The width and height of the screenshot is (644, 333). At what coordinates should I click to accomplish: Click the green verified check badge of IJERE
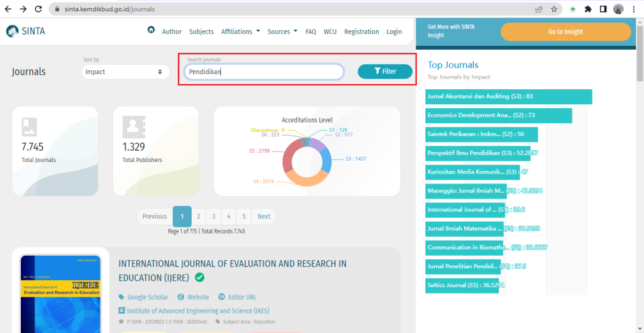click(x=199, y=278)
